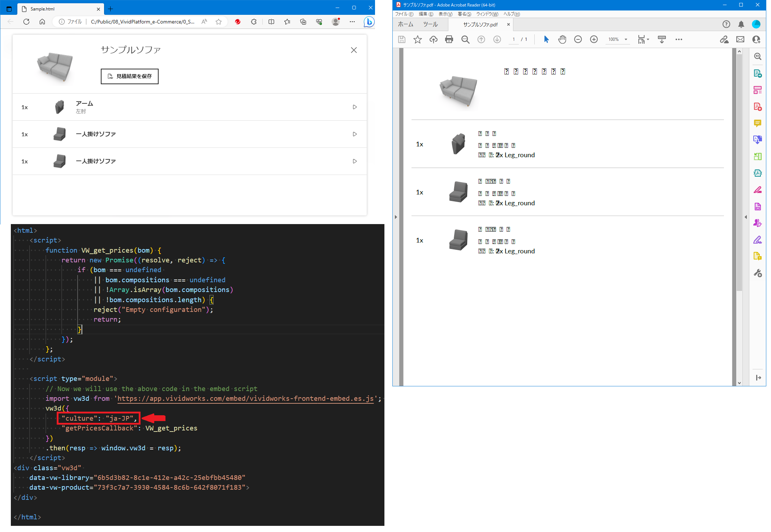
Task: Click the Acrobat vertical scrollbar thumb
Action: click(x=739, y=173)
